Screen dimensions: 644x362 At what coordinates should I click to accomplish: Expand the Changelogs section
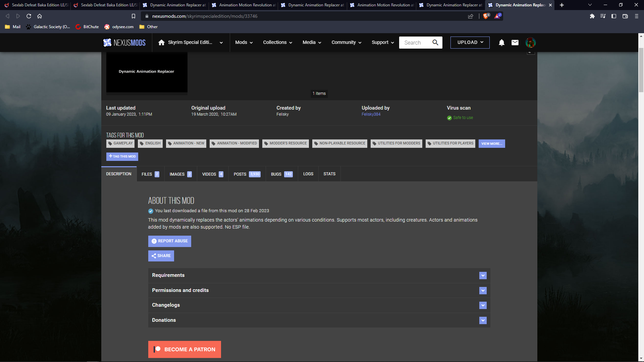tap(483, 305)
